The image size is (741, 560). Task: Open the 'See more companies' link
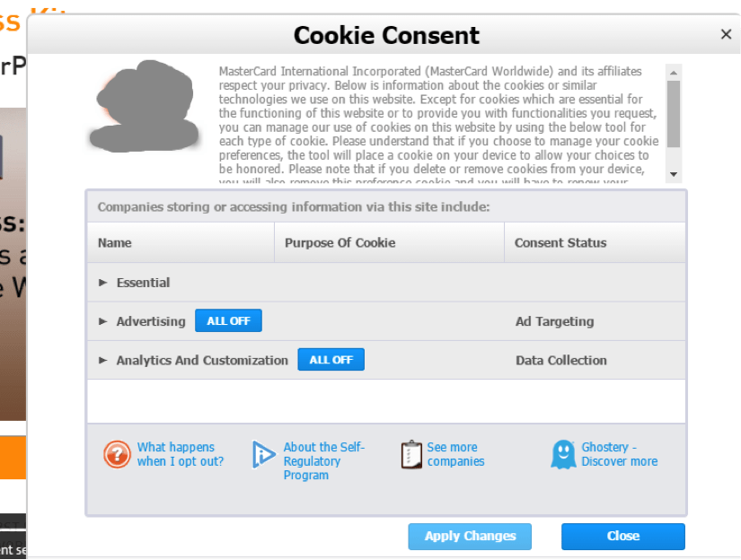point(455,454)
